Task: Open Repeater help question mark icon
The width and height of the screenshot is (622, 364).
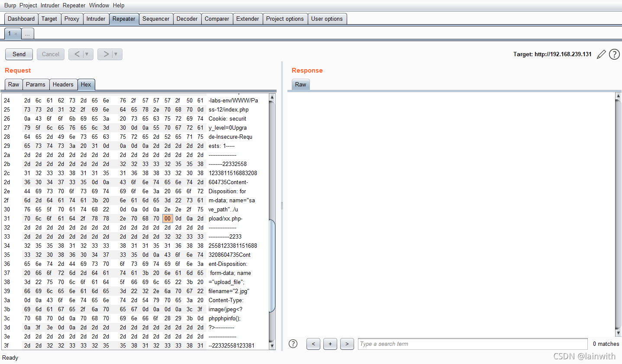Action: point(614,54)
